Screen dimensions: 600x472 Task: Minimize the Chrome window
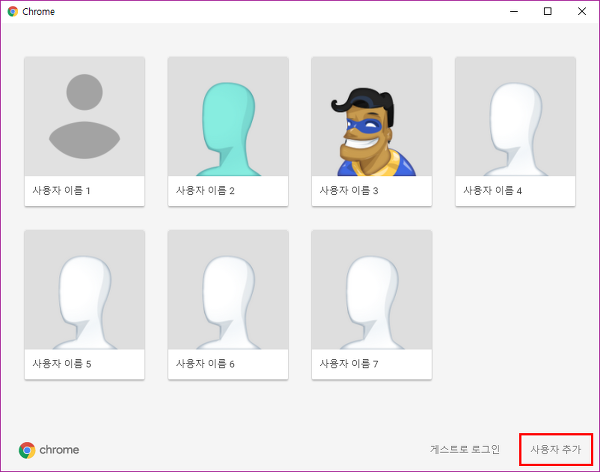pos(514,11)
